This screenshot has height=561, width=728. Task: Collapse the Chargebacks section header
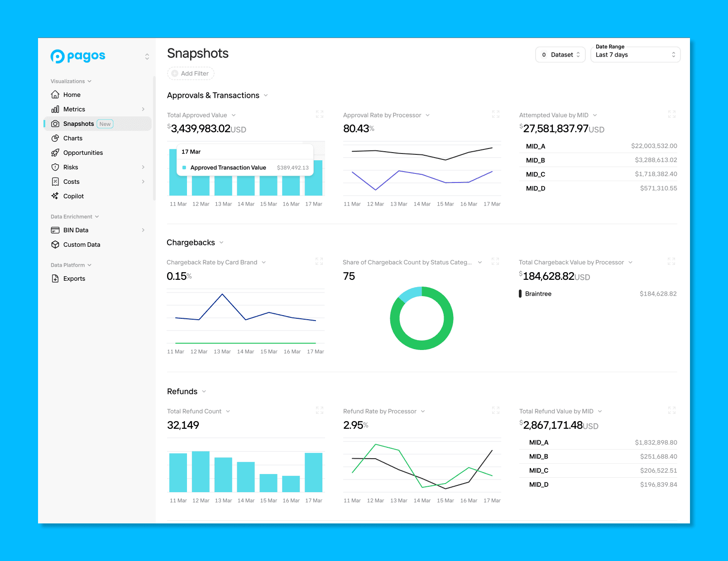pos(221,243)
